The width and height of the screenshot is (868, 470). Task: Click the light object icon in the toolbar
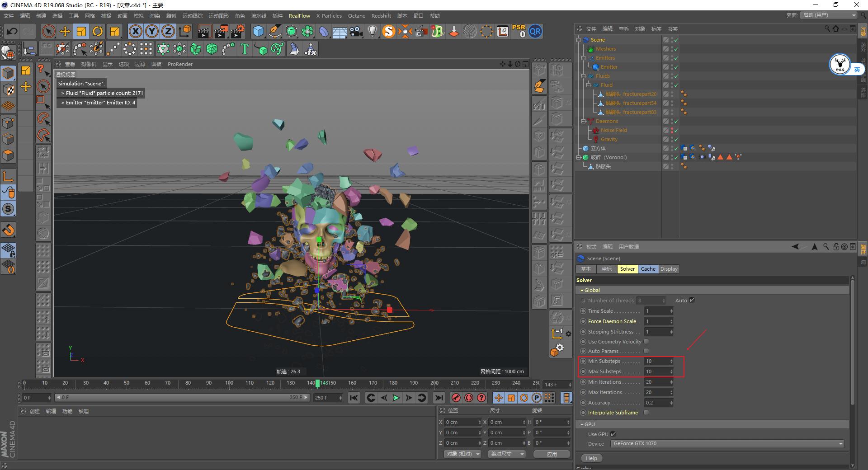pyautogui.click(x=372, y=31)
